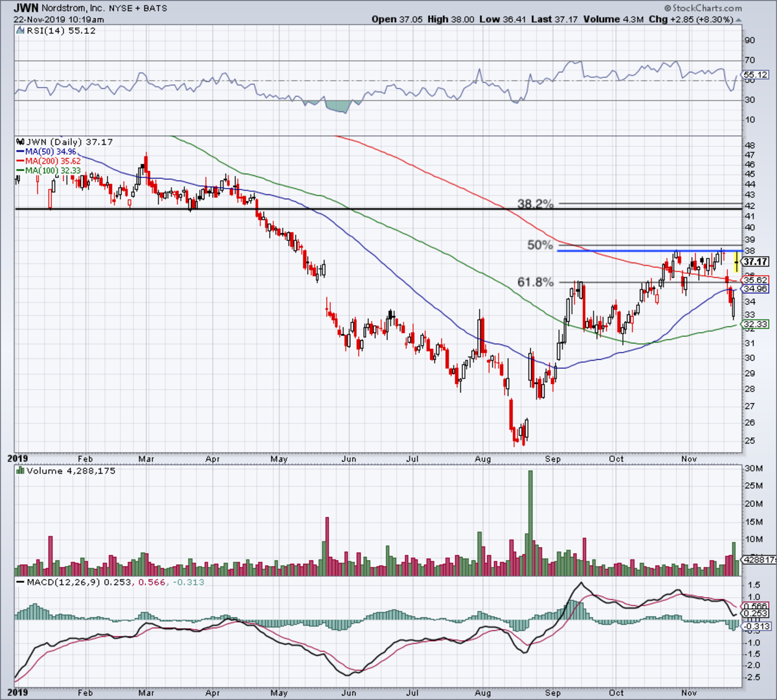Image resolution: width=777 pixels, height=700 pixels.
Task: Open the StockCharts.com copyright link
Action: (x=703, y=8)
